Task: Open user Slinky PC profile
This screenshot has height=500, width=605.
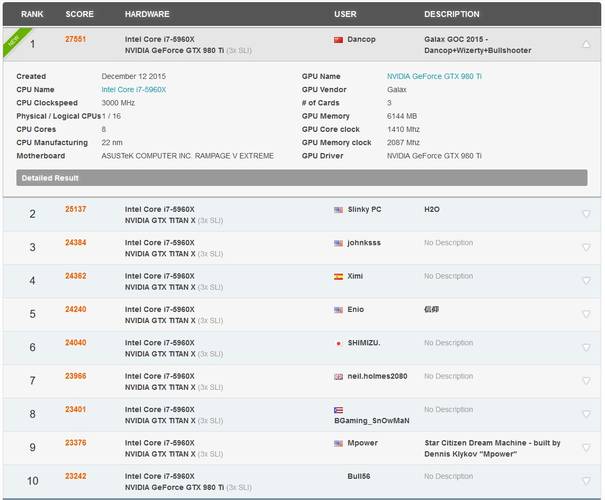Action: (x=364, y=209)
